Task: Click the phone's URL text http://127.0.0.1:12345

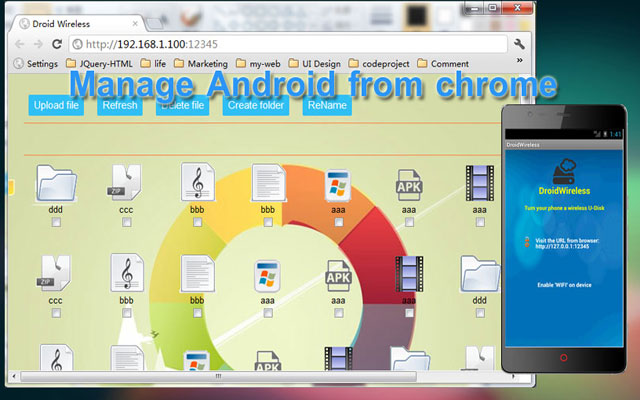Action: [562, 247]
